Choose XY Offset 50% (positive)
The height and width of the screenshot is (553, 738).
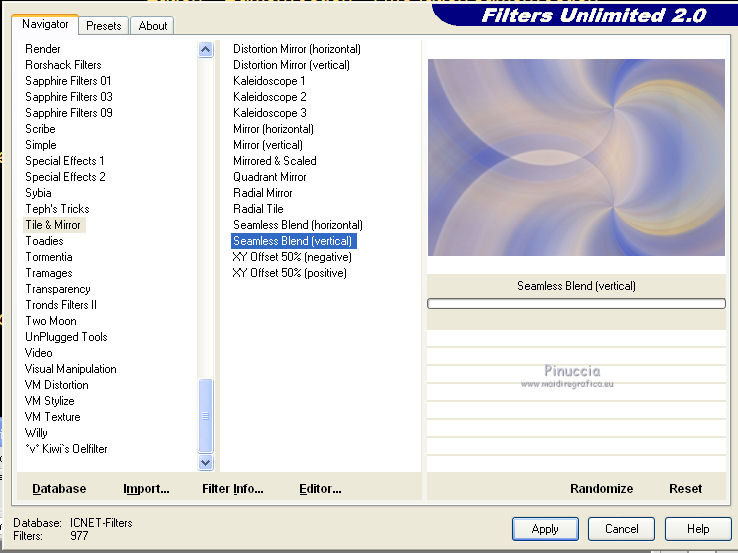[289, 273]
